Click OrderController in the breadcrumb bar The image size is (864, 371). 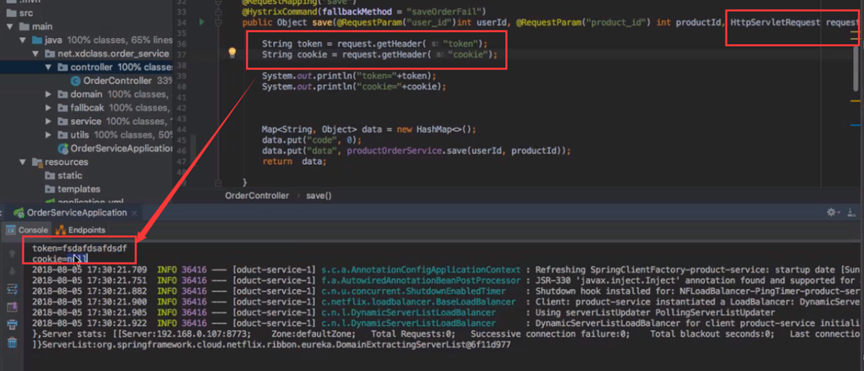click(x=257, y=196)
